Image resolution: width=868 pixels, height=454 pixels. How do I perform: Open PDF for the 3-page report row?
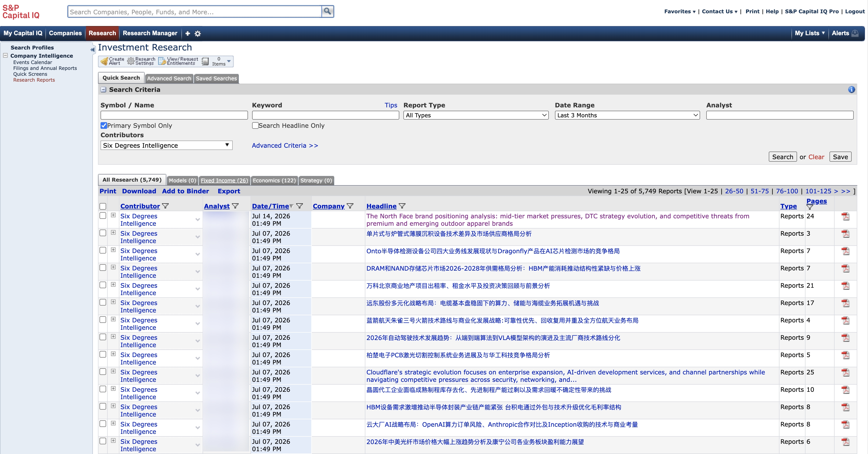[846, 234]
